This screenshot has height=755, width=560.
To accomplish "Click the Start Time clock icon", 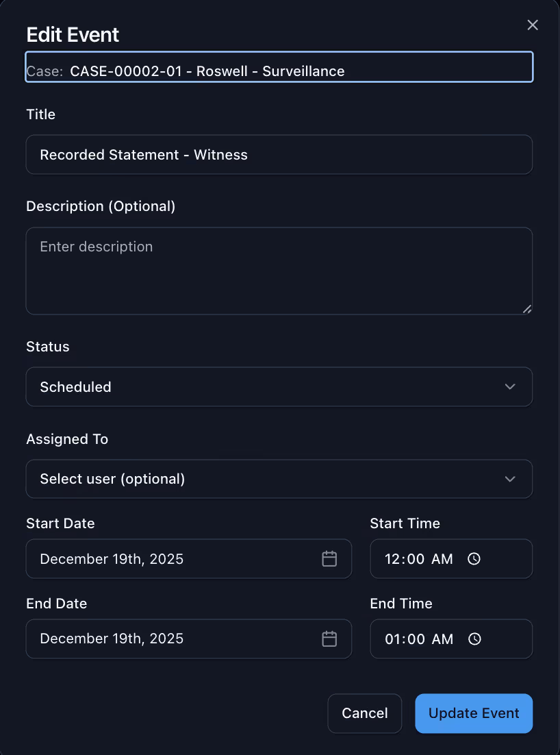I will point(474,559).
